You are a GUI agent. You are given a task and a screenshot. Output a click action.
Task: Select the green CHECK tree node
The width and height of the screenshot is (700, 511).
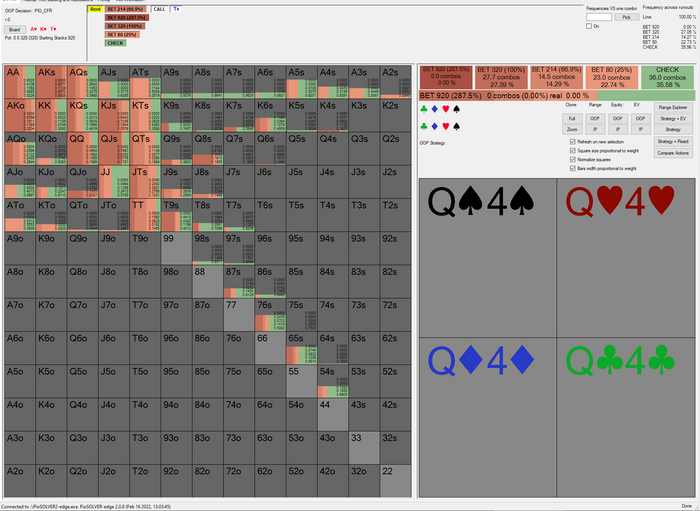[x=116, y=43]
